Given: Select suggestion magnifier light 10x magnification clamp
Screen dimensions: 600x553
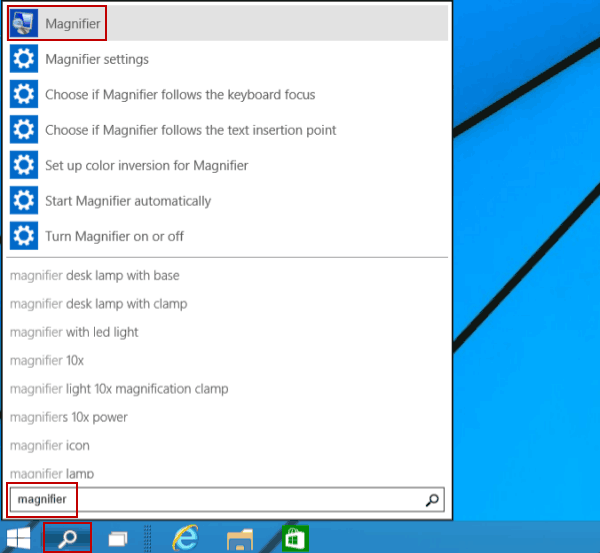Looking at the screenshot, I should [119, 388].
